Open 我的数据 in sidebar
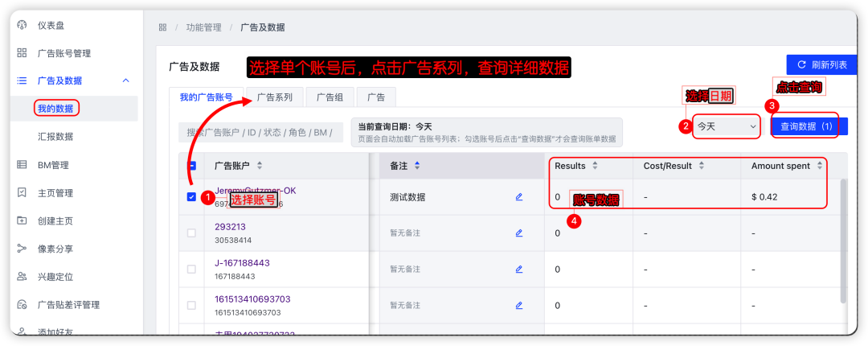868x346 pixels. (x=55, y=109)
